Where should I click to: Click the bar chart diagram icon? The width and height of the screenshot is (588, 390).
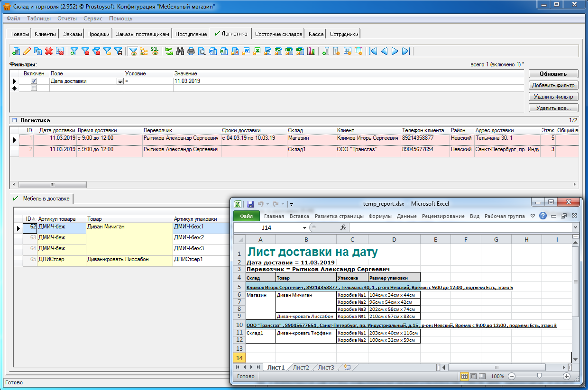point(311,51)
